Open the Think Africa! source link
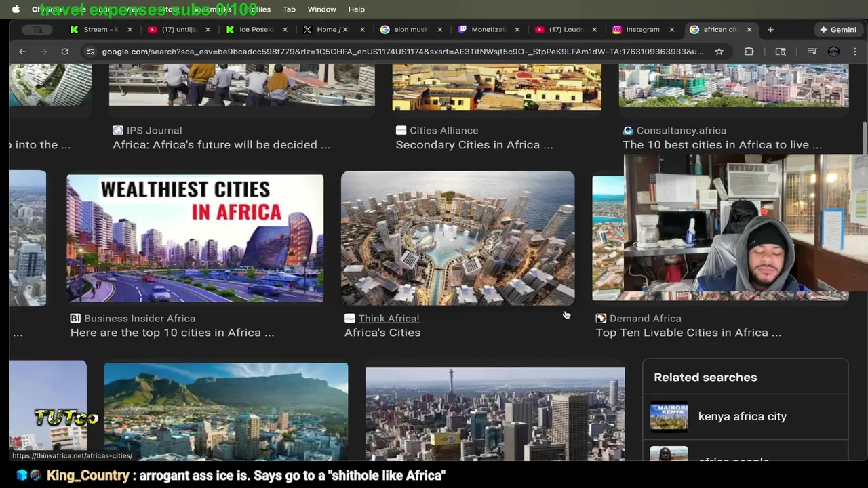 [x=389, y=319]
